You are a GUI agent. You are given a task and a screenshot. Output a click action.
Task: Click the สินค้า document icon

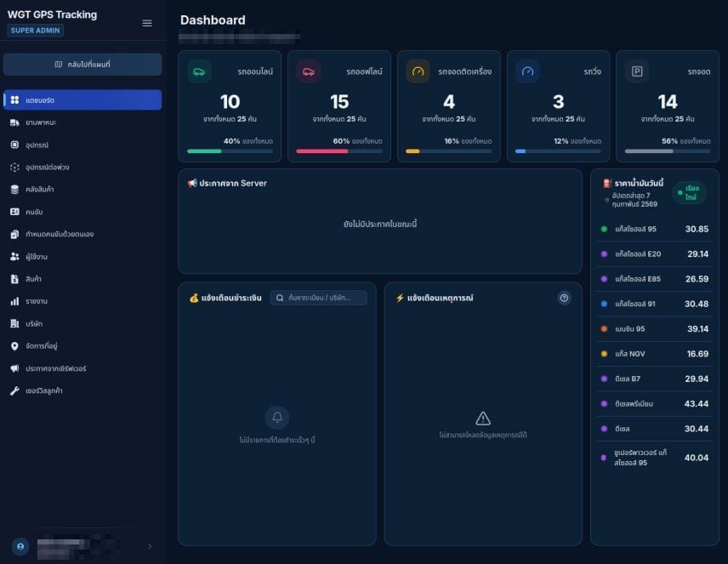coord(14,279)
